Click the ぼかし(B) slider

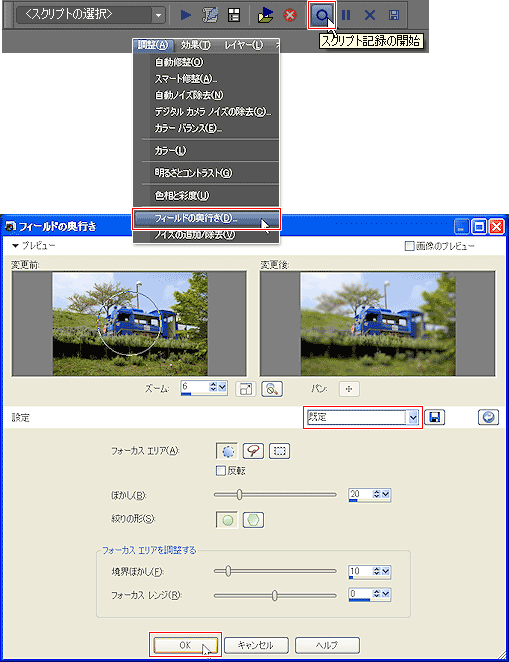pos(275,494)
